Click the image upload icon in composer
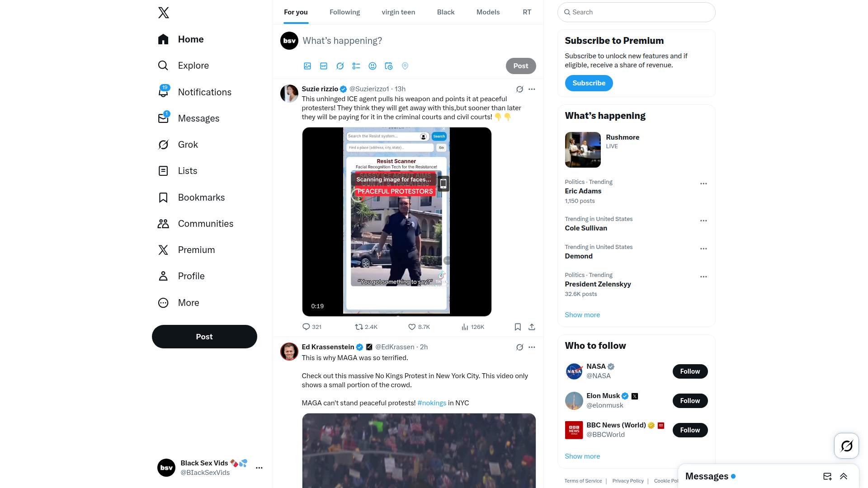This screenshot has width=868, height=488. click(x=307, y=66)
